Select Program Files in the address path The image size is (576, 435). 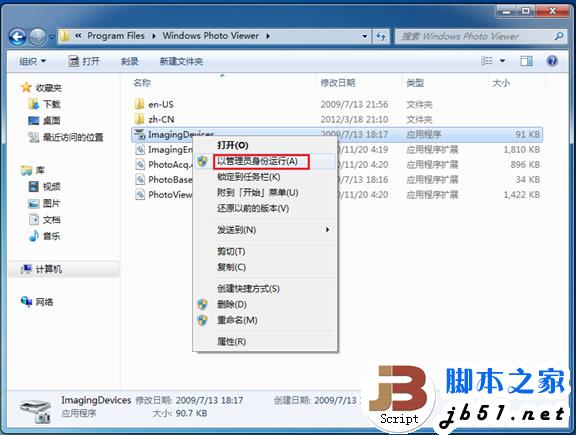coord(116,36)
